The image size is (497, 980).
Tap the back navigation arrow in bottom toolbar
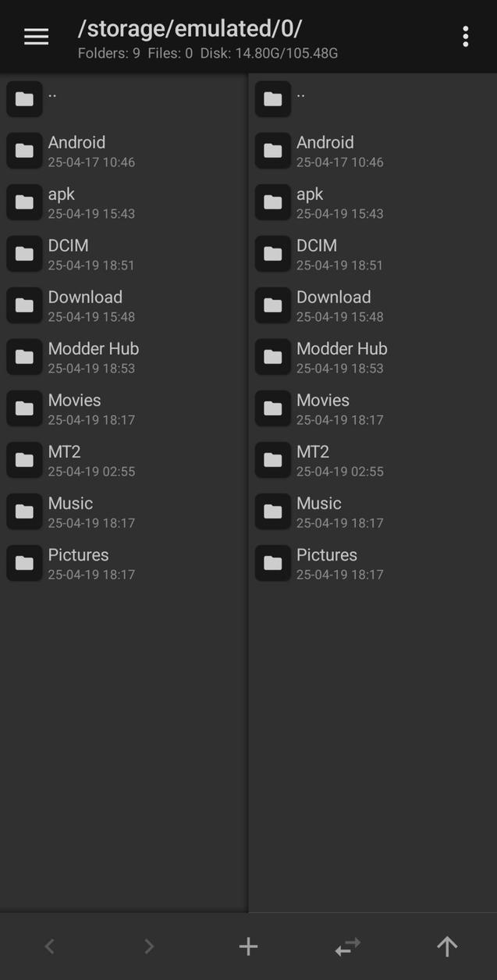coord(49,946)
